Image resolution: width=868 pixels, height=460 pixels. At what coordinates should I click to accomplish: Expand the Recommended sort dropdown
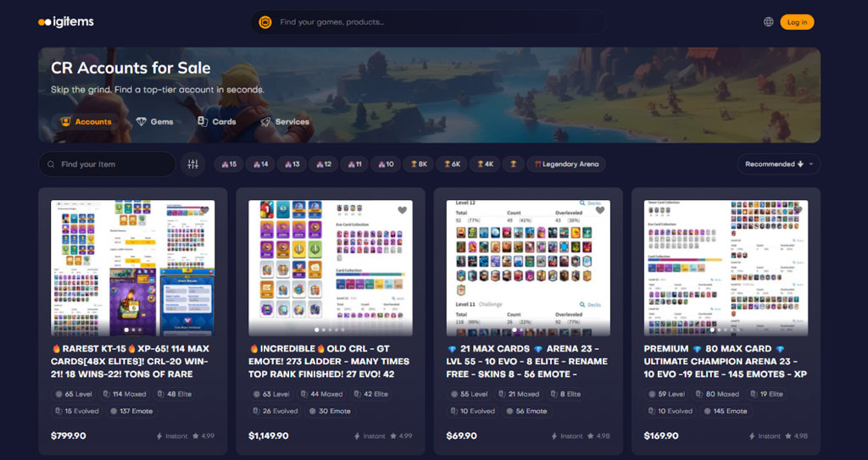(x=778, y=164)
